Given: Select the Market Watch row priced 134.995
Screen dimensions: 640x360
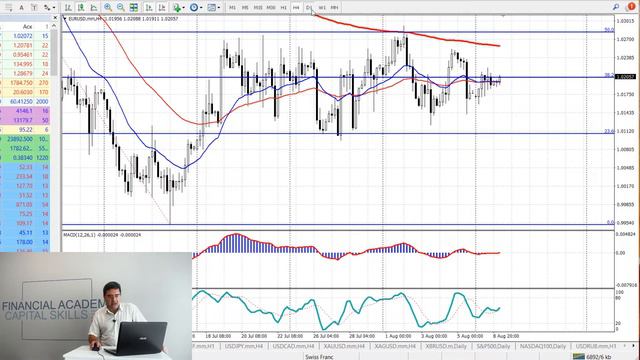Looking at the screenshot, I should 25,64.
